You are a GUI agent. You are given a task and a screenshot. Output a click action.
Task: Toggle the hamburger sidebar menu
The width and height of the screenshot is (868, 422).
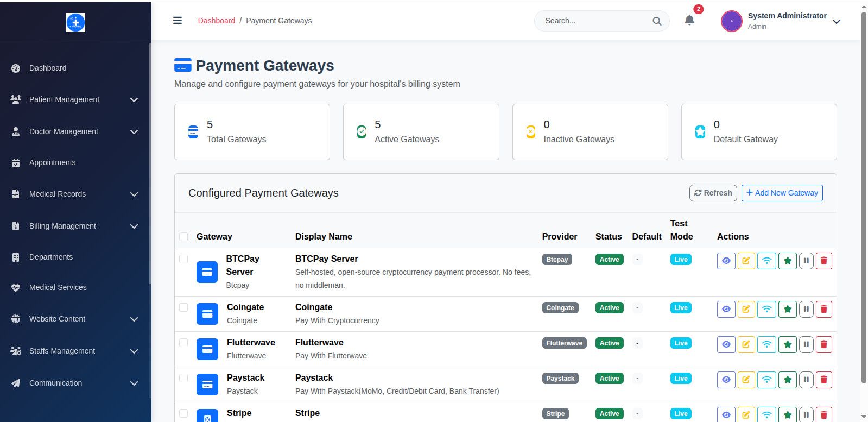point(178,21)
